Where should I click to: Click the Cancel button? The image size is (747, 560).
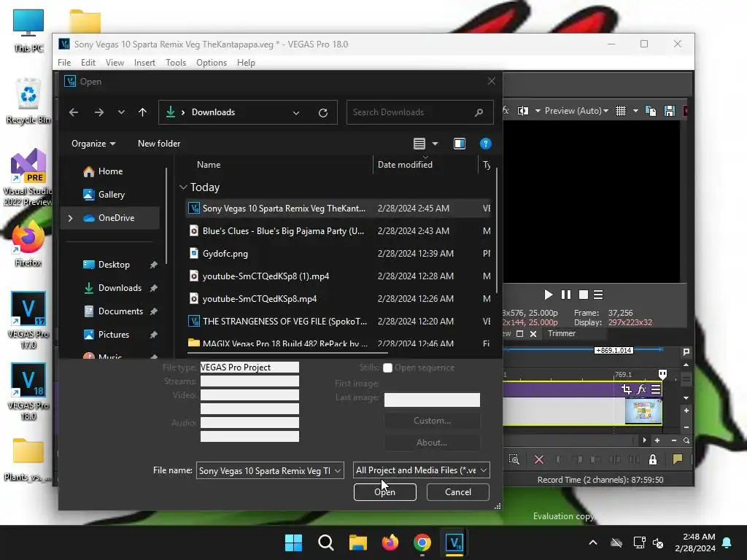[458, 492]
